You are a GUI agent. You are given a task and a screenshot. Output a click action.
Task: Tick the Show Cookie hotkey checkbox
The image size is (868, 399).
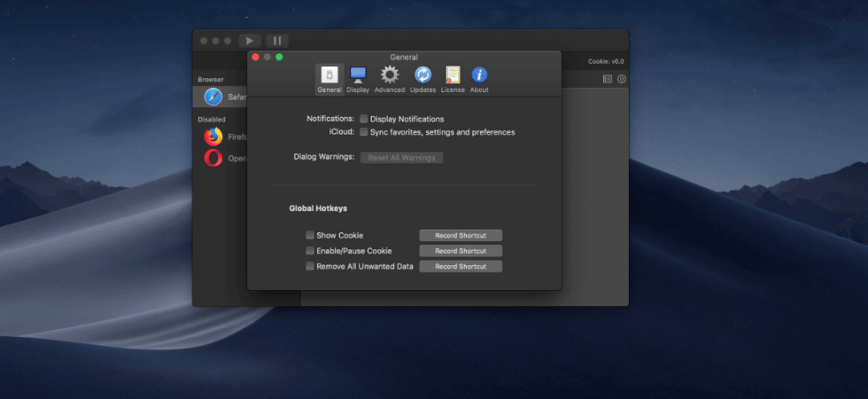tap(310, 235)
